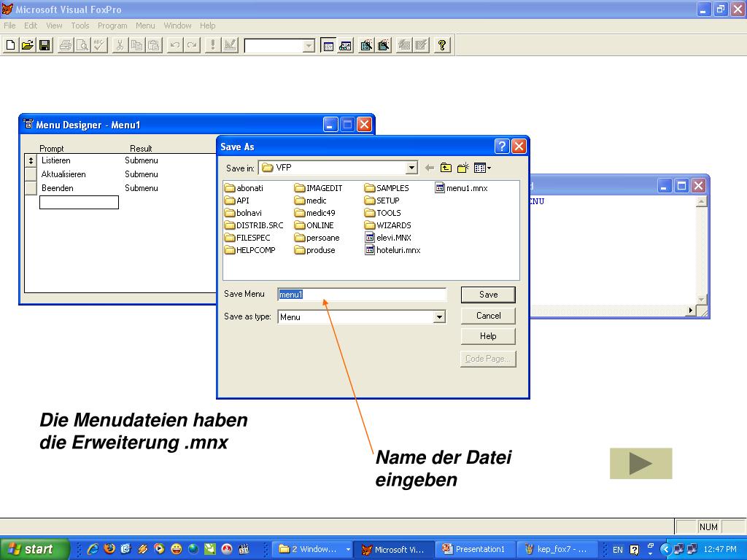Open the Edit menu
This screenshot has height=560, width=747.
pyautogui.click(x=31, y=26)
